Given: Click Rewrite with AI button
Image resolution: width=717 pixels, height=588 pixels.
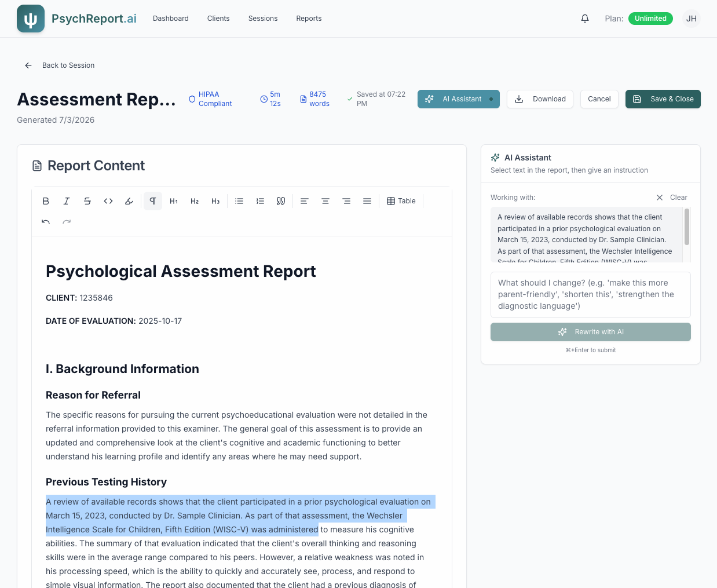Looking at the screenshot, I should 591,332.
